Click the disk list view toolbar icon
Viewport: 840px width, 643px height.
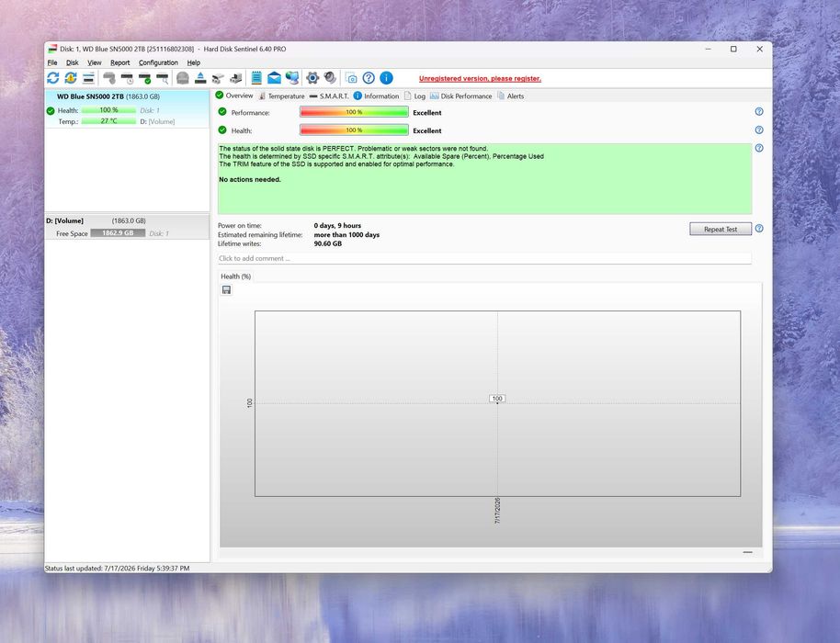pyautogui.click(x=88, y=78)
